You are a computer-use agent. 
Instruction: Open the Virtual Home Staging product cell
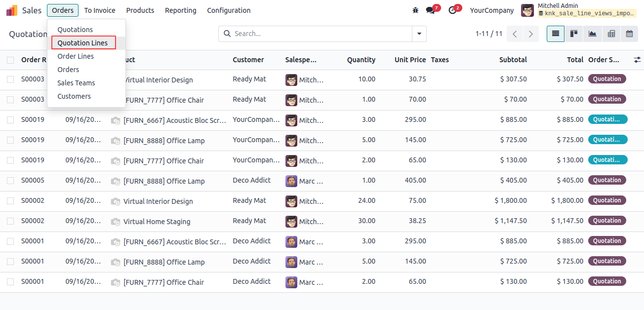[x=157, y=222]
